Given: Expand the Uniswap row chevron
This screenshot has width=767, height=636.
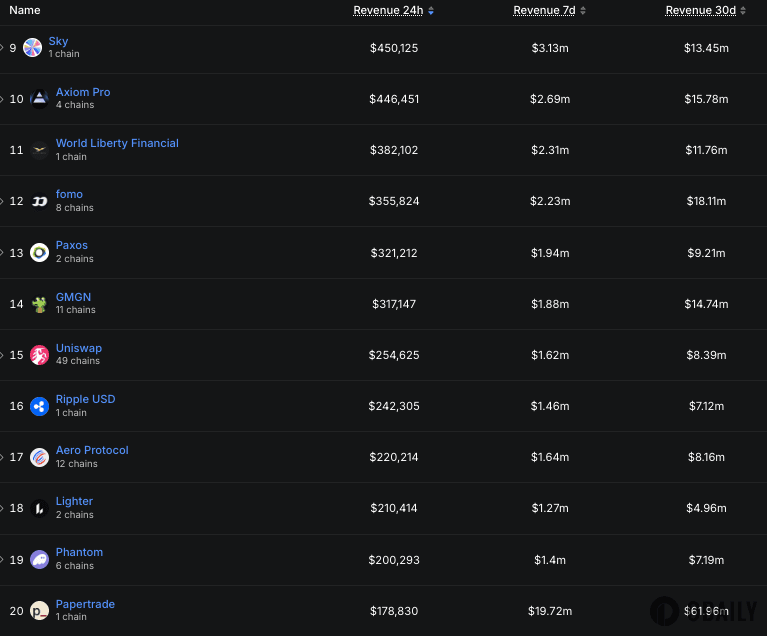Looking at the screenshot, I should pyautogui.click(x=1, y=355).
